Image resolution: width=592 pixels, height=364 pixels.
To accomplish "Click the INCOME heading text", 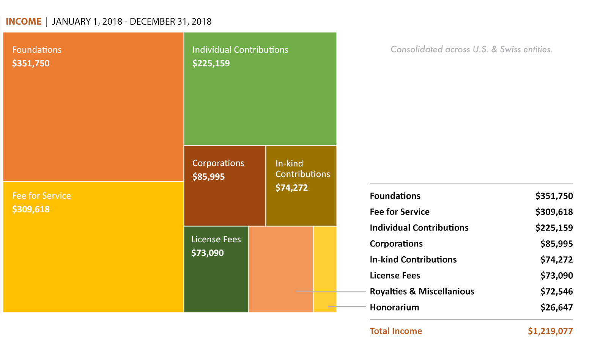I will (x=24, y=22).
